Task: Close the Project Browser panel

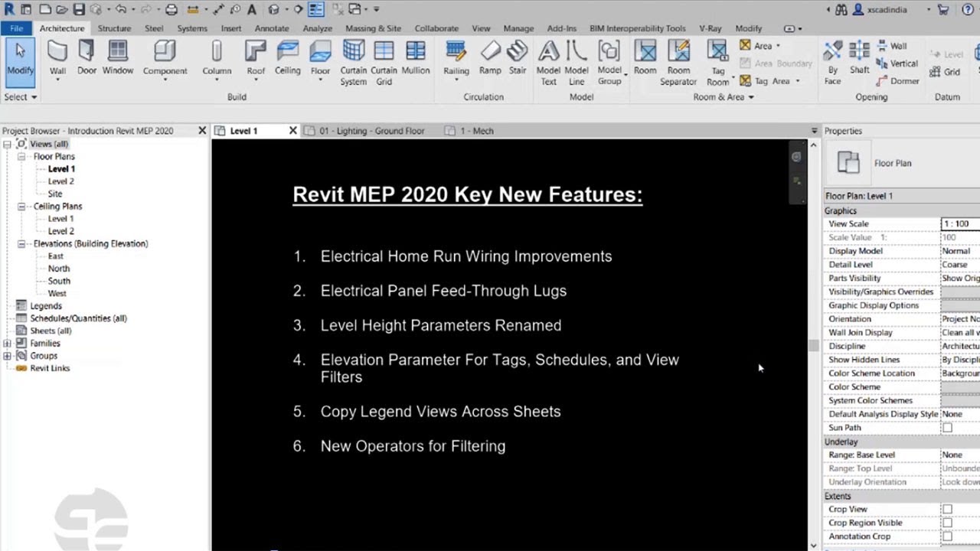Action: point(202,131)
